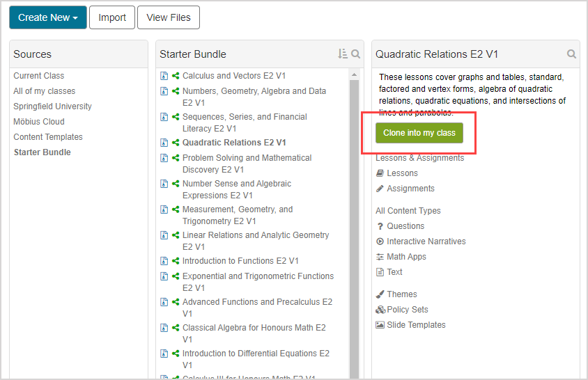This screenshot has height=380, width=588.
Task: Click the book icon next to Lessons
Action: pos(380,173)
